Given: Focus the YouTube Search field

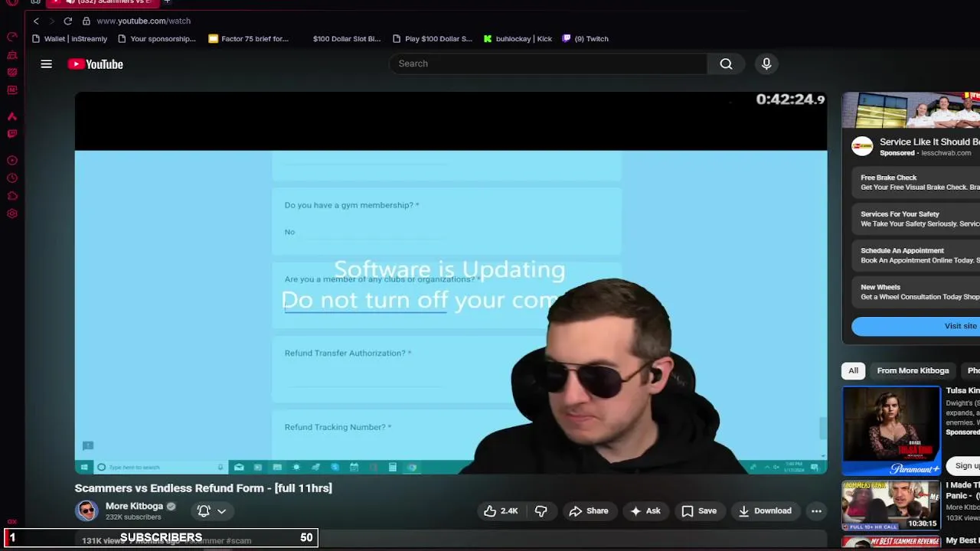Looking at the screenshot, I should (548, 64).
